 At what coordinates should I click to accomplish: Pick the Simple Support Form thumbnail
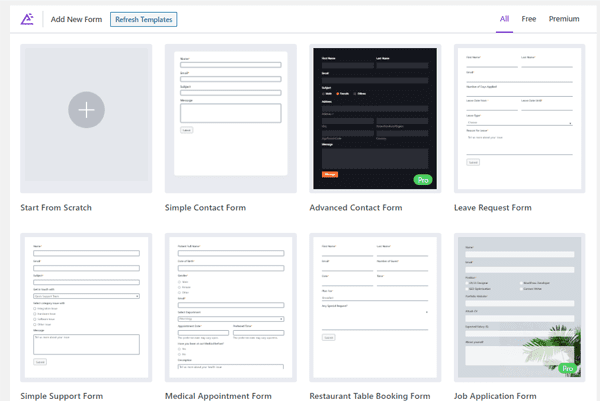point(86,307)
